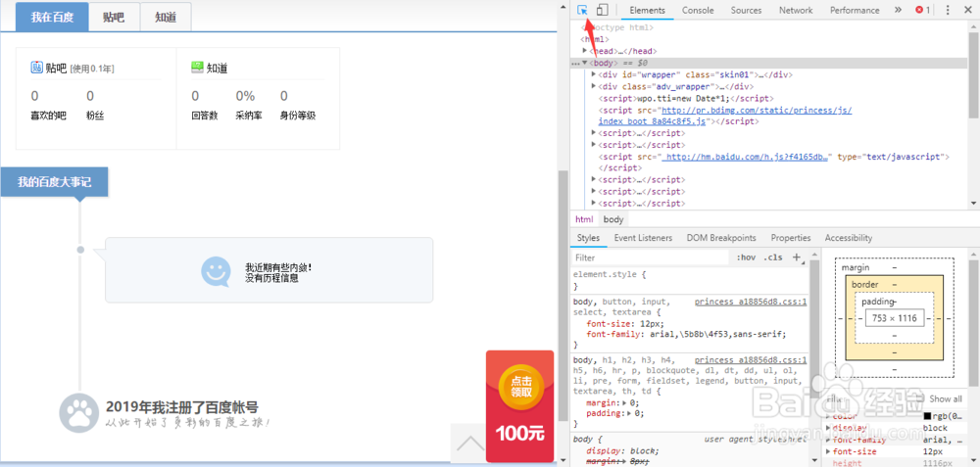This screenshot has height=467, width=980.
Task: Open the page's 知道 tab
Action: point(166,17)
